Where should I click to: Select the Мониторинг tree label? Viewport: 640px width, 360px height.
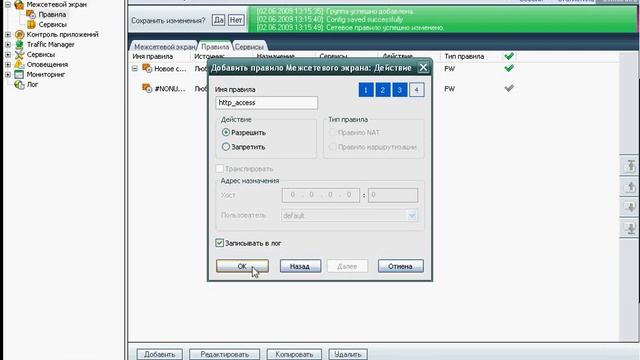(x=46, y=74)
